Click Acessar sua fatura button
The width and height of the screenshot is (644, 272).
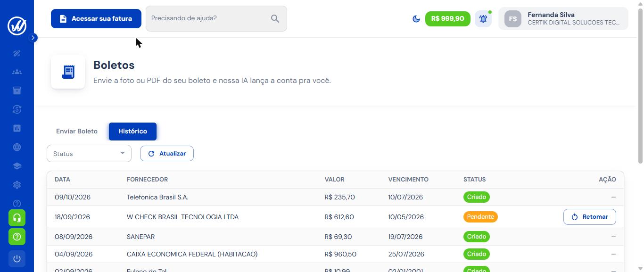[96, 18]
